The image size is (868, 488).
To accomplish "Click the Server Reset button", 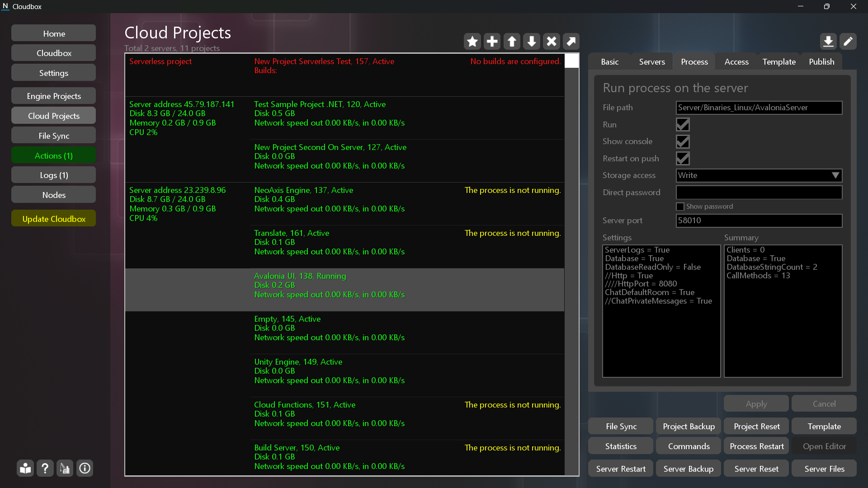I will (x=756, y=469).
